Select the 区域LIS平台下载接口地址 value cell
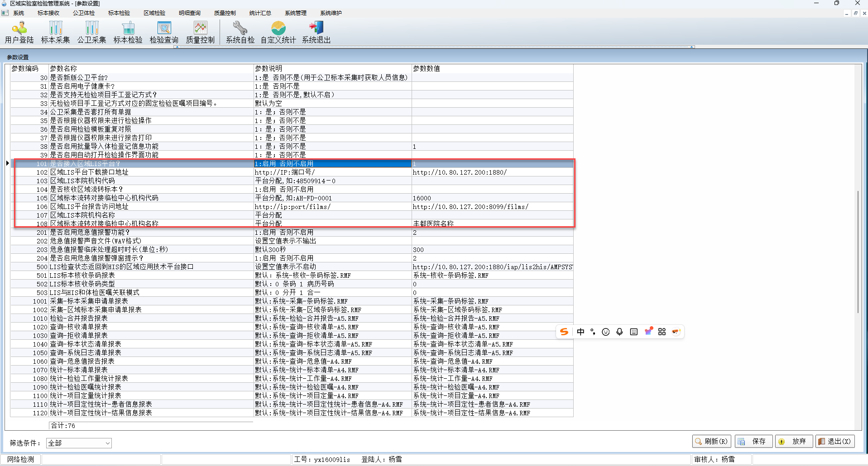 coord(492,172)
